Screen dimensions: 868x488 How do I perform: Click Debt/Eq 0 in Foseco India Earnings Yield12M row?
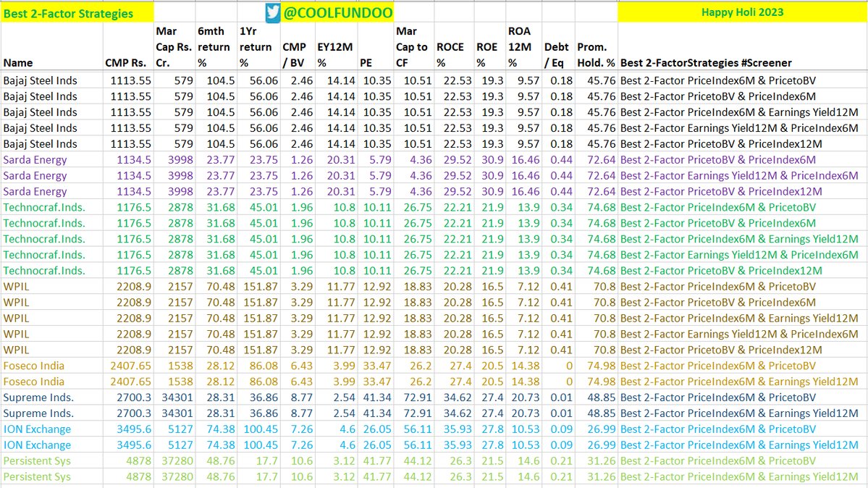click(569, 382)
